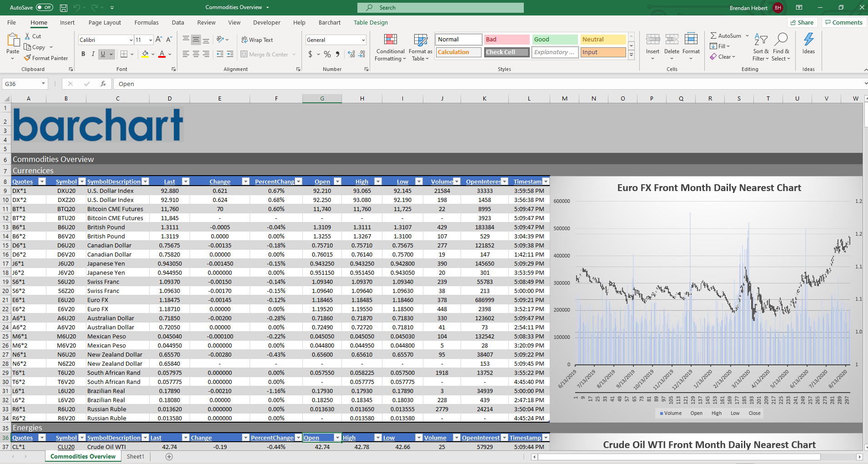Switch to Sheet1 tab
The height and width of the screenshot is (464, 868).
pos(135,457)
